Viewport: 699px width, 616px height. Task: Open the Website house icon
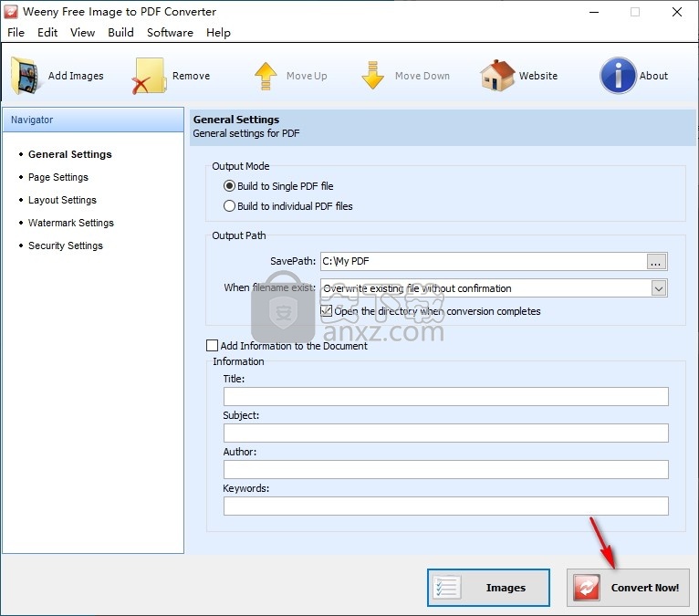[497, 76]
